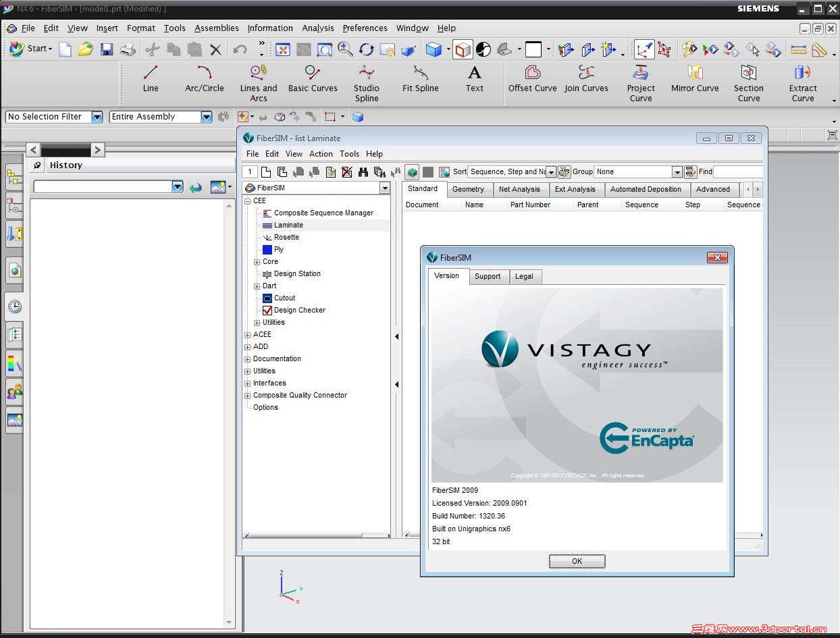Expand the Core node in FiberSIM tree

click(257, 261)
